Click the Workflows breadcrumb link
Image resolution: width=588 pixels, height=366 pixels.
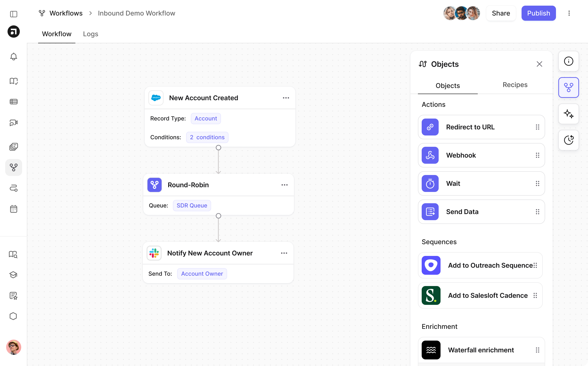point(66,13)
